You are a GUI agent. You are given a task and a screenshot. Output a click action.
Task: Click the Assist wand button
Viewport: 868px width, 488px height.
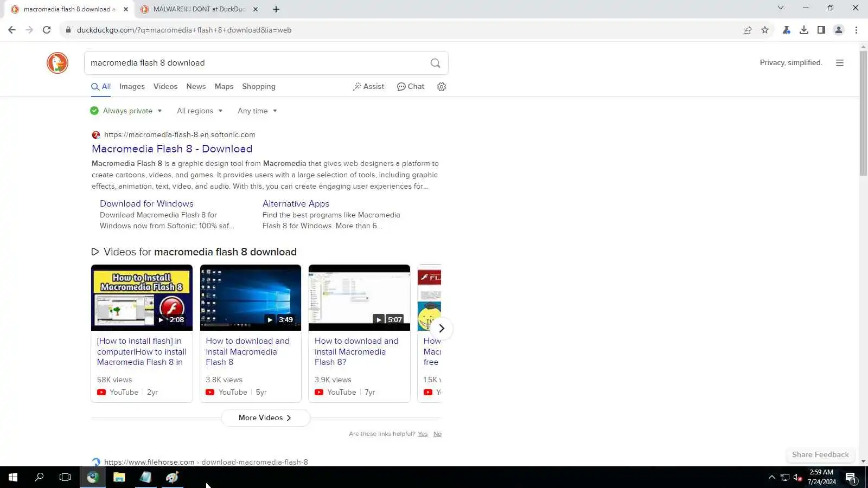(368, 87)
